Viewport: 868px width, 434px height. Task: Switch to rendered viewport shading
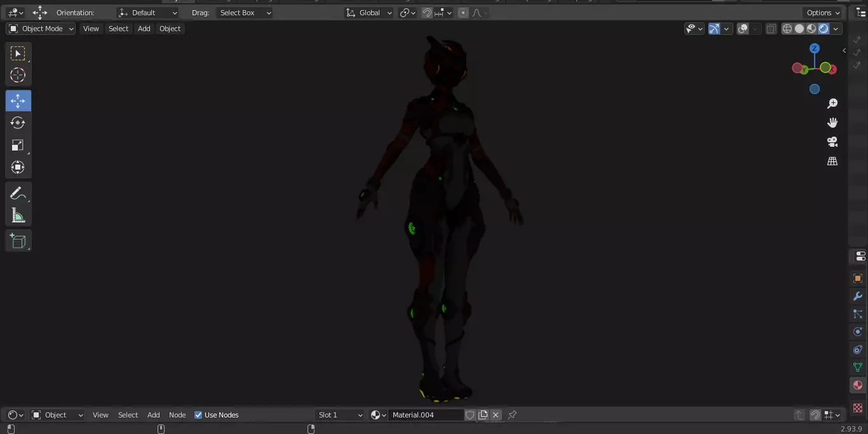(824, 29)
